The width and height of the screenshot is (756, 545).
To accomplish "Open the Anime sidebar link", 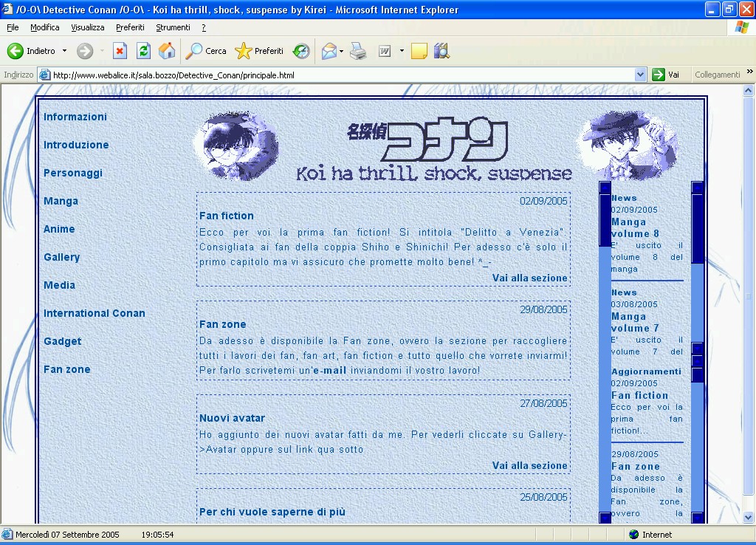I will pos(59,229).
